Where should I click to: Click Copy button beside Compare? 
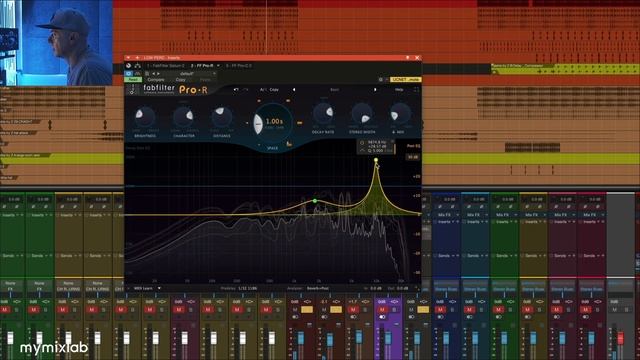click(180, 80)
